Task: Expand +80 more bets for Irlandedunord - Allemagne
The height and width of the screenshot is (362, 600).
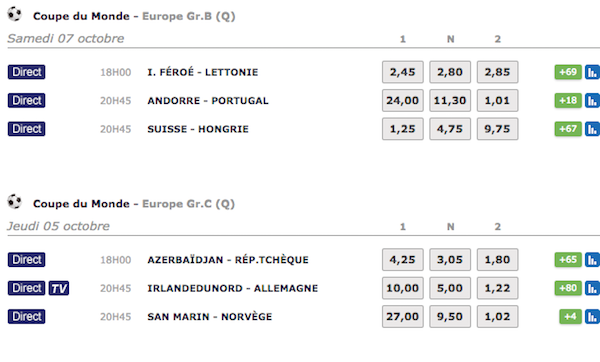Action: point(568,288)
